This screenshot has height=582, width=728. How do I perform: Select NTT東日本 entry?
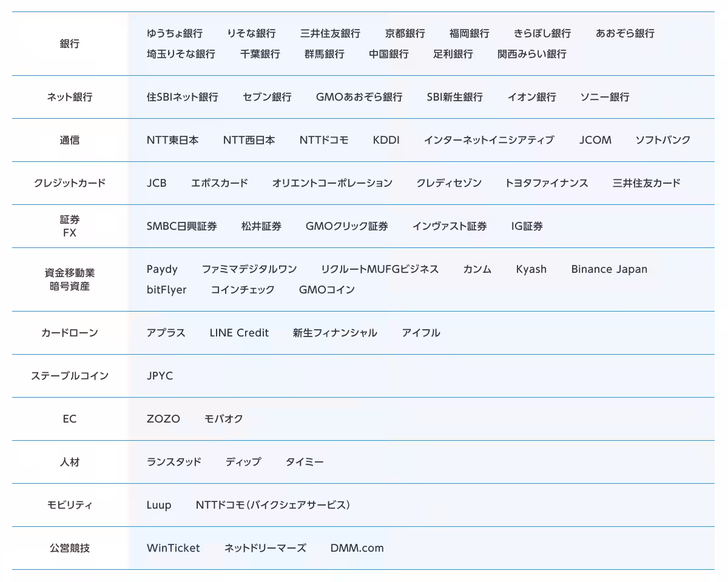pyautogui.click(x=173, y=140)
